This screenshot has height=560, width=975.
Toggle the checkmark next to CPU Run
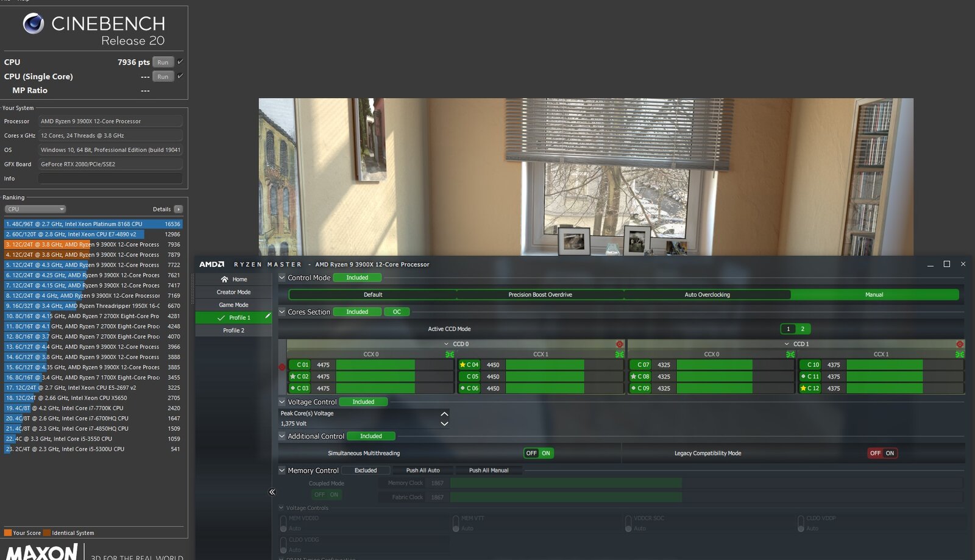(180, 62)
